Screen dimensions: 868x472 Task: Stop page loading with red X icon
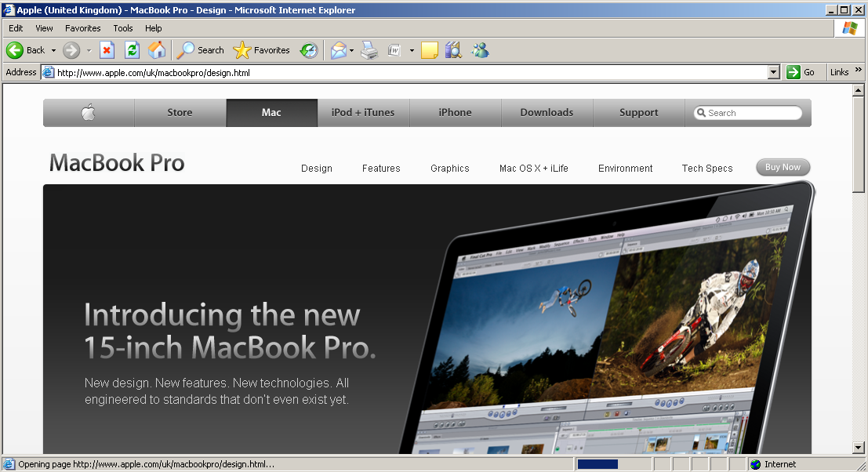pos(107,50)
